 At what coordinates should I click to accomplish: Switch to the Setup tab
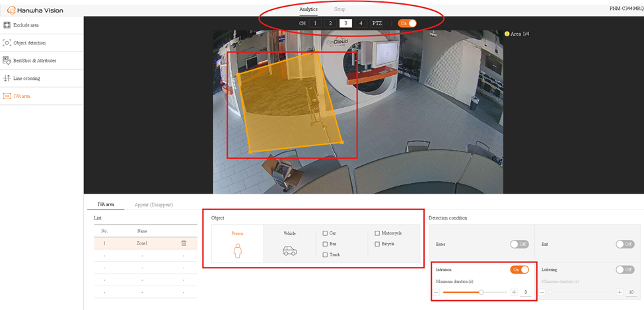[x=340, y=9]
